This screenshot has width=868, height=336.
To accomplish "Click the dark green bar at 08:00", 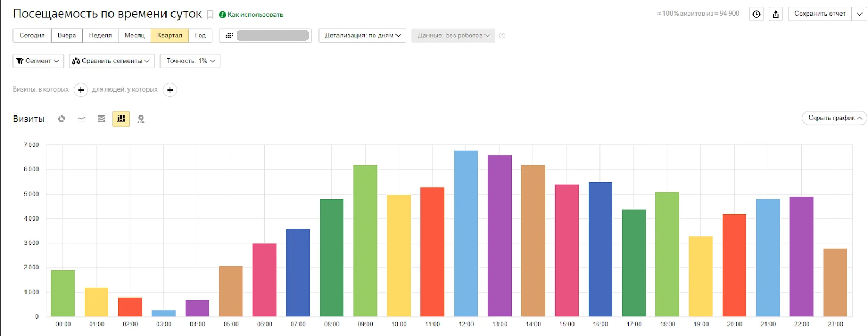I will 332,258.
